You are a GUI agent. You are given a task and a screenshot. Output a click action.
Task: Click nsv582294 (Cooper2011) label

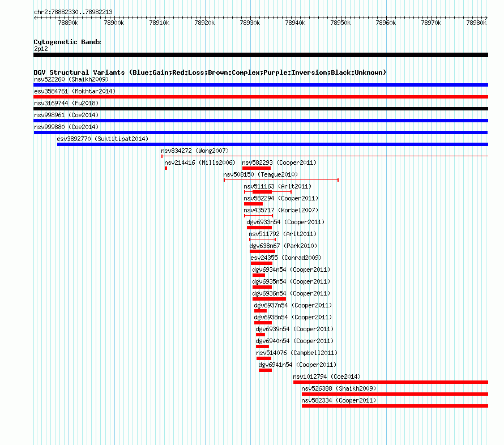281,198
